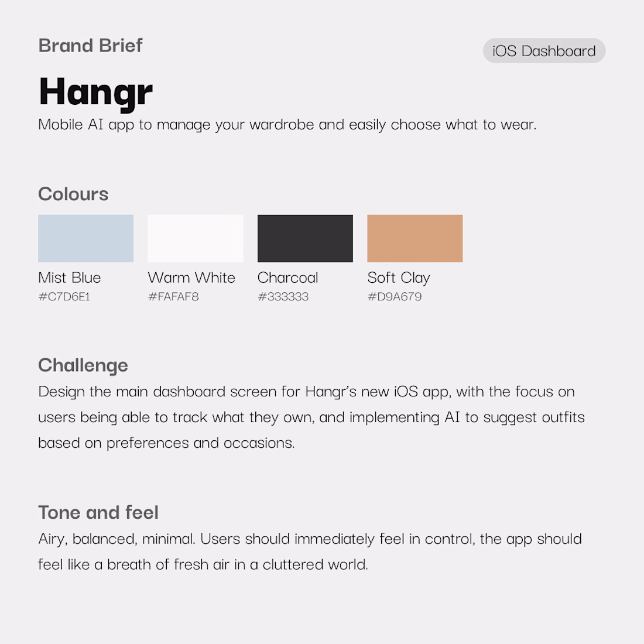Click the Colours section heading
The width and height of the screenshot is (644, 644).
point(73,194)
